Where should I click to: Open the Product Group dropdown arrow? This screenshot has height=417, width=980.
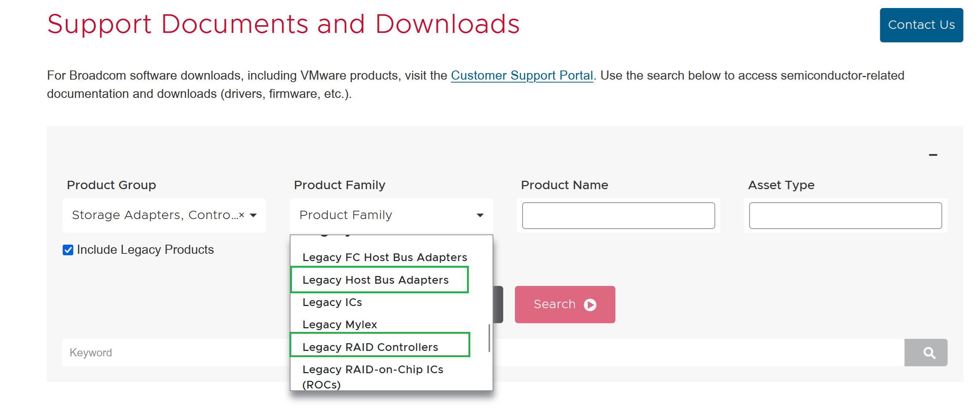pyautogui.click(x=253, y=215)
